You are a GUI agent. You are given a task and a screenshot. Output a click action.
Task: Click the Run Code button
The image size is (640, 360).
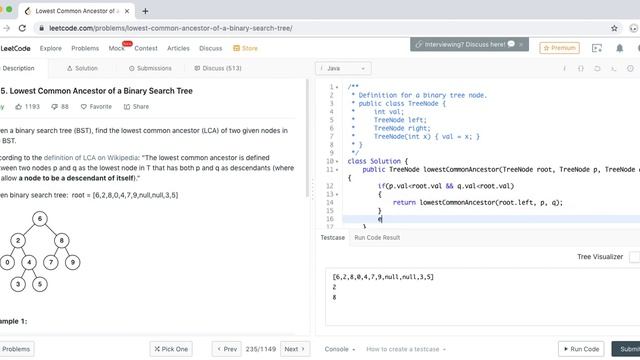click(x=581, y=349)
